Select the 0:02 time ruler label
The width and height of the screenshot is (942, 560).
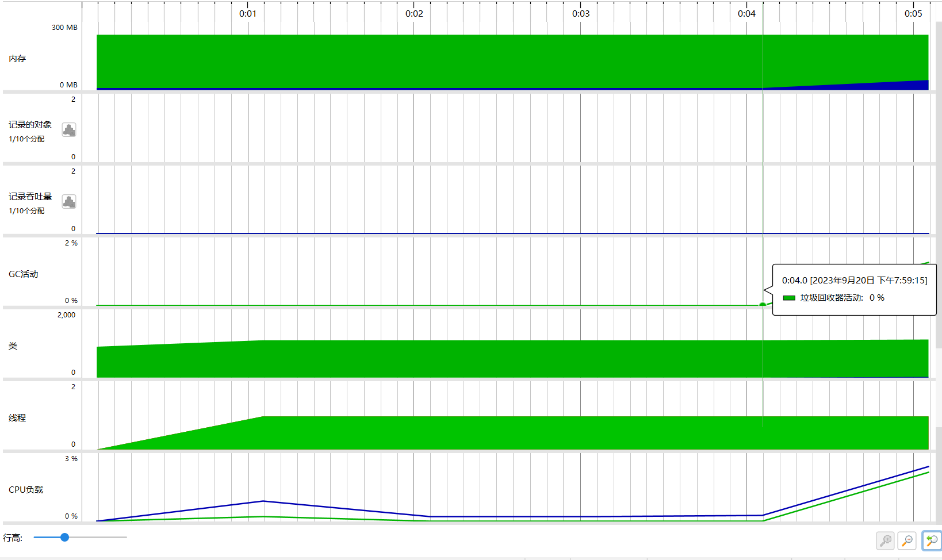(414, 14)
